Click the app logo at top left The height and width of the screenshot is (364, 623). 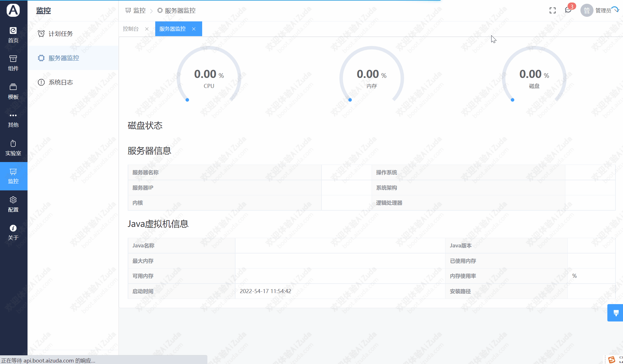pos(13,10)
